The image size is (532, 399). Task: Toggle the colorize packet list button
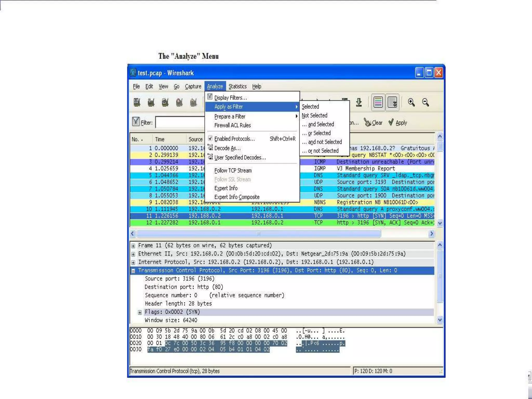pyautogui.click(x=378, y=102)
